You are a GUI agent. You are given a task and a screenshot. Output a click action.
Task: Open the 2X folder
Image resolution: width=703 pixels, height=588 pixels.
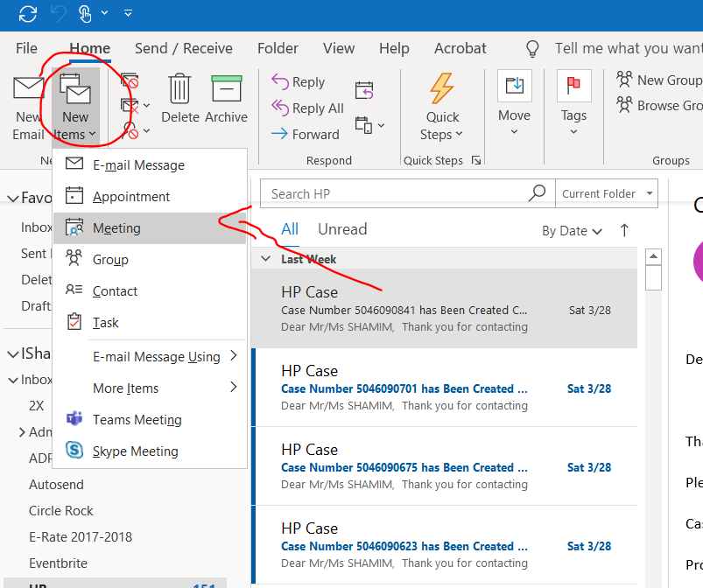pos(36,406)
